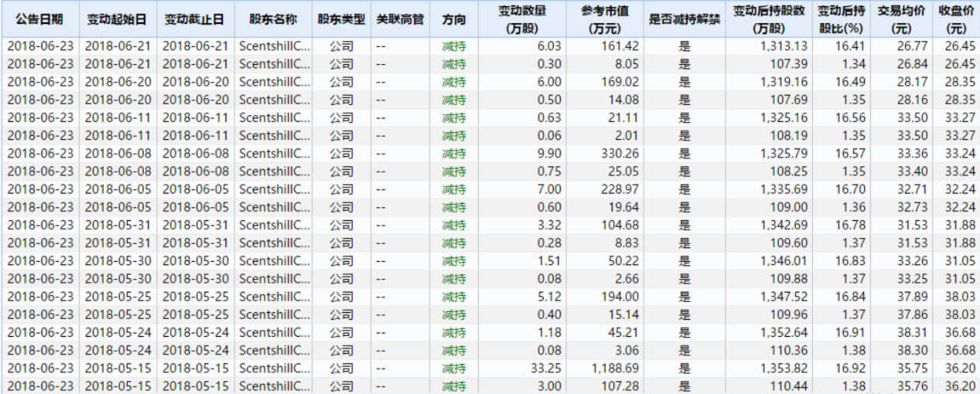Click the 108.19 holdings cell
980x394 pixels.
[768, 135]
